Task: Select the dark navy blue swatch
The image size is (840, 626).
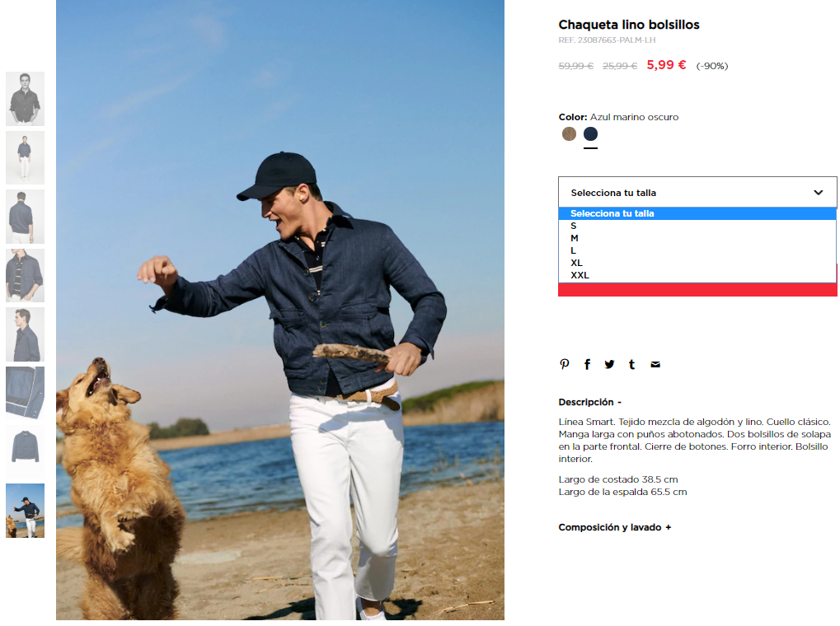Action: point(590,134)
